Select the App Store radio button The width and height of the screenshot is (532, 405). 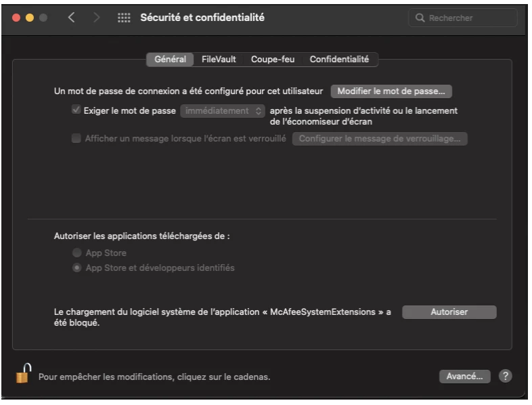point(77,253)
